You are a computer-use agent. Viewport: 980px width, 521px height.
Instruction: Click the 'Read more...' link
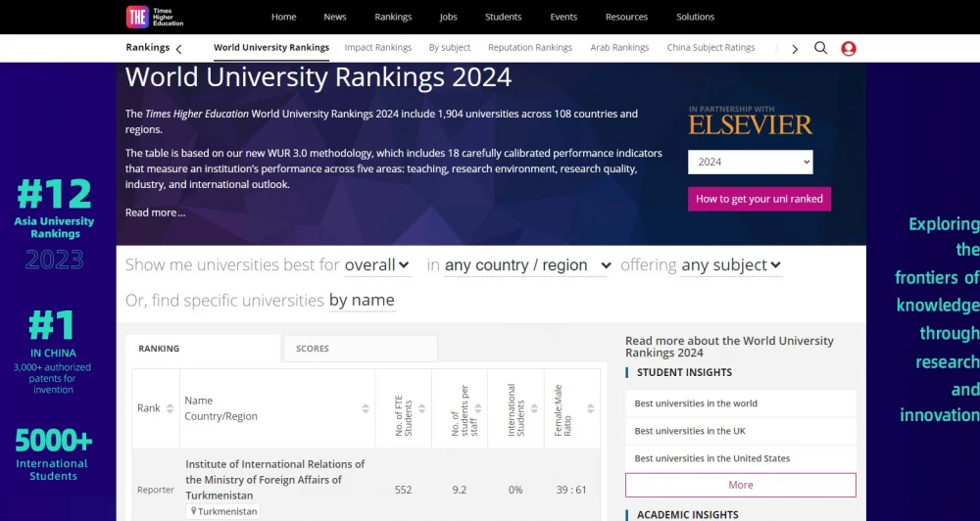coord(155,213)
